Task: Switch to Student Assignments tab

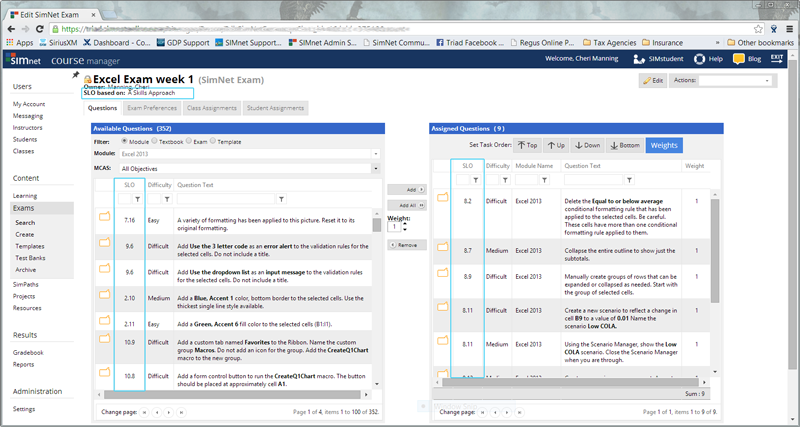Action: [276, 108]
